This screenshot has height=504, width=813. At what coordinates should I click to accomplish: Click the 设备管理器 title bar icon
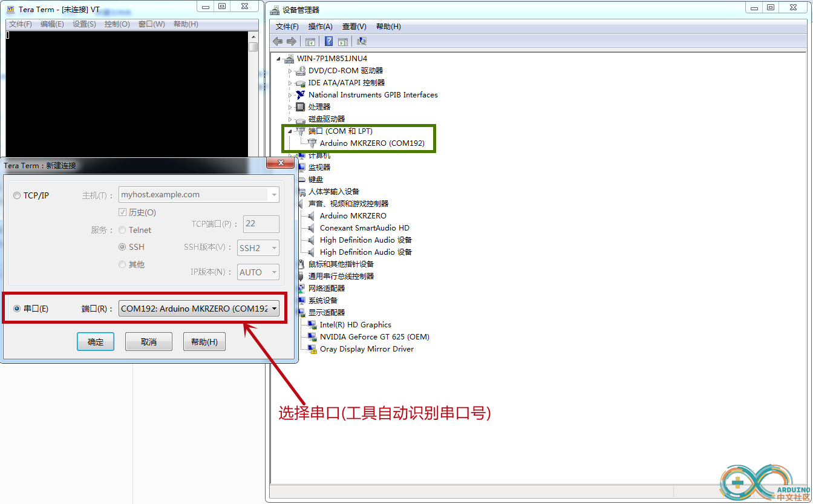tap(275, 10)
